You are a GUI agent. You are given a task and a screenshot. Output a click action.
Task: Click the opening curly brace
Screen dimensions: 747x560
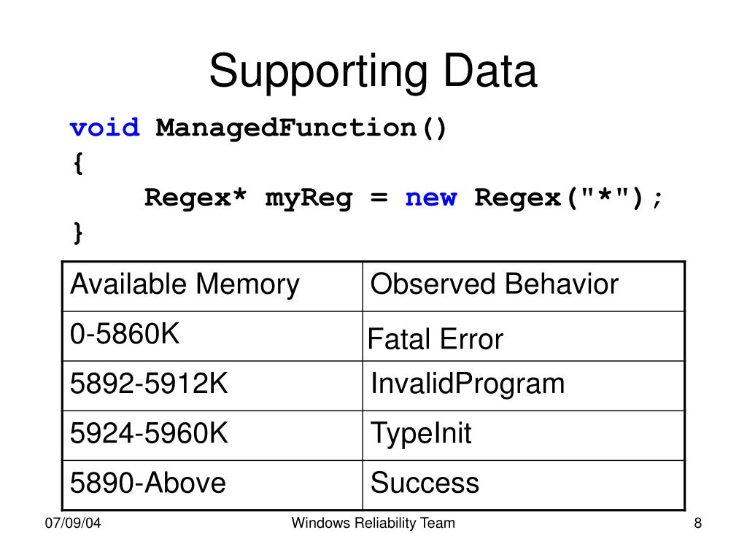point(79,163)
